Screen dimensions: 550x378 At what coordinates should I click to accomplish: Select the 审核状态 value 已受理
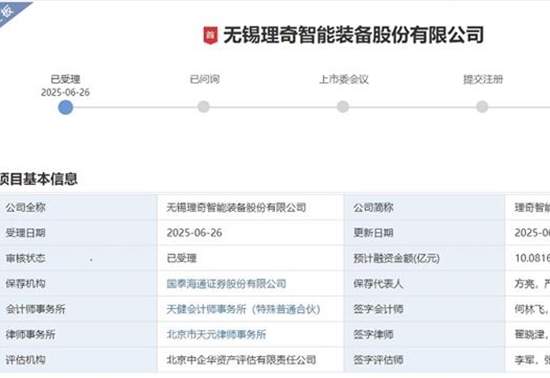click(181, 258)
